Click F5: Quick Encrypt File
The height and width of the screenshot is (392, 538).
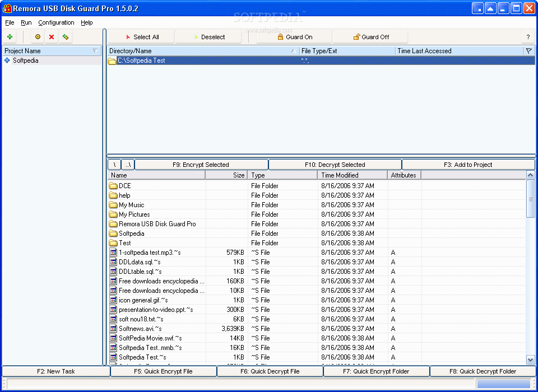(163, 371)
